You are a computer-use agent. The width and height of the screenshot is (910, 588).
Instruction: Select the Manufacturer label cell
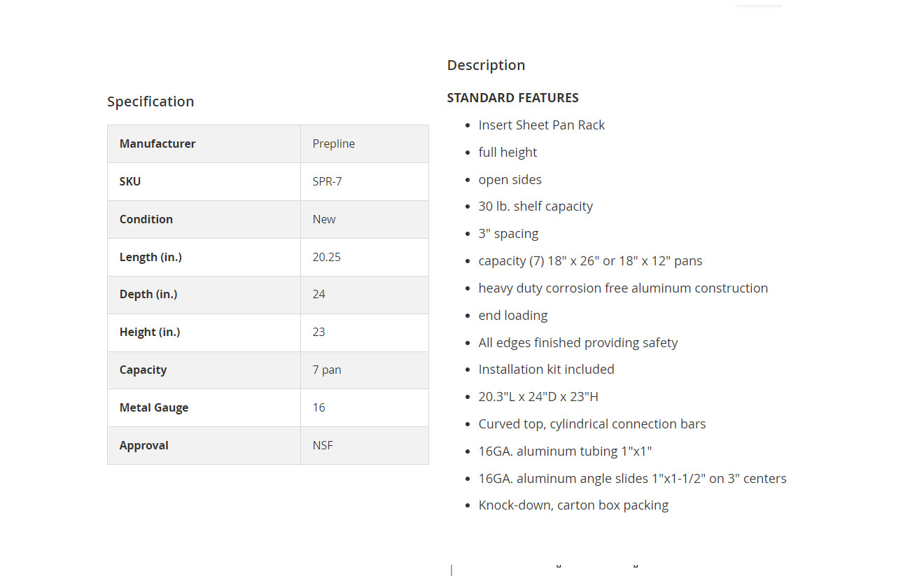[x=204, y=143]
